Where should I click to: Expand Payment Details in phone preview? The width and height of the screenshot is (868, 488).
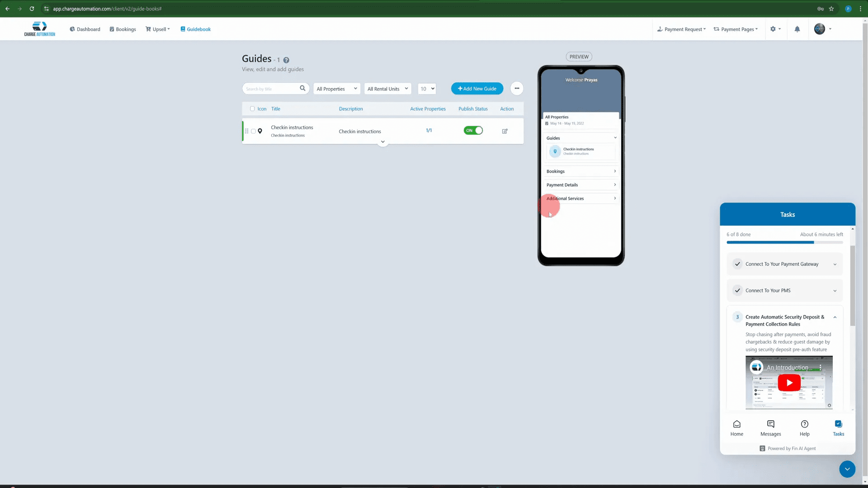(x=581, y=185)
